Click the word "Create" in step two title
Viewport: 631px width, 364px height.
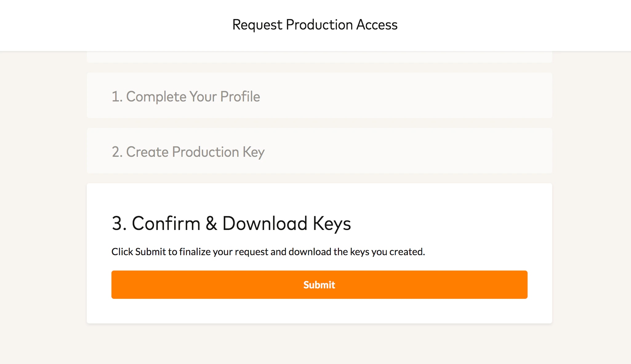147,152
